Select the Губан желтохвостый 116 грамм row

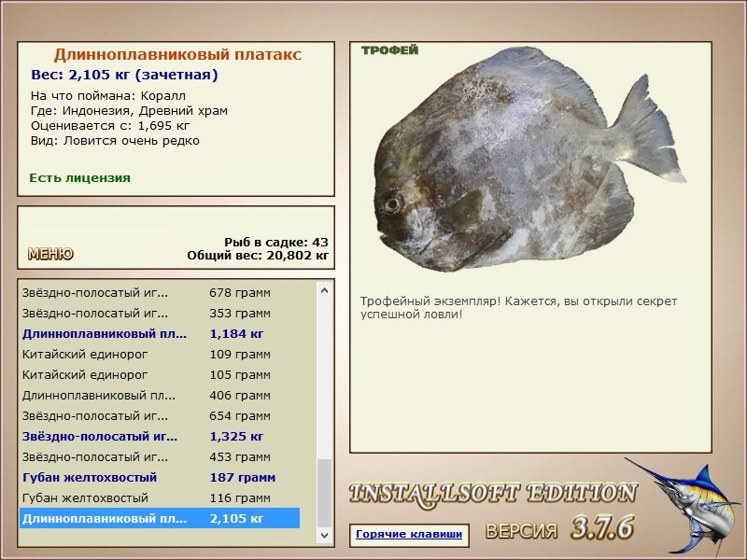160,497
